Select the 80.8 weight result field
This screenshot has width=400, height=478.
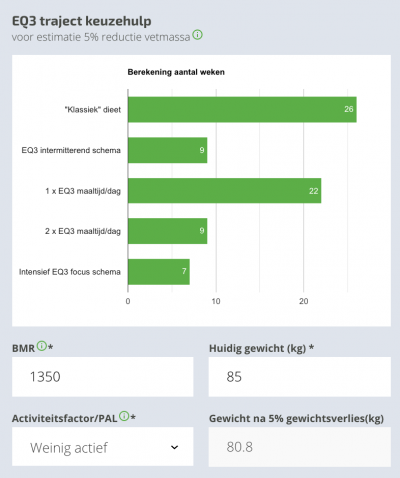pos(300,447)
